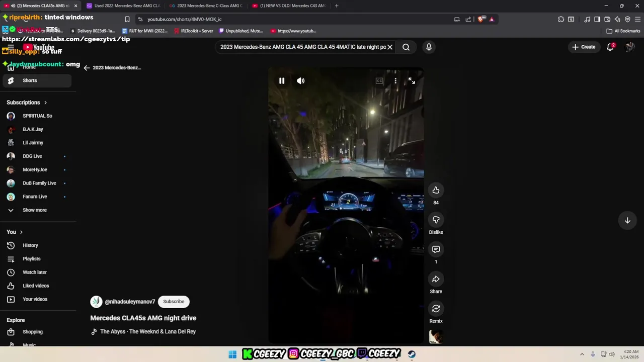Image resolution: width=644 pixels, height=362 pixels.
Task: Bookmark this page icon in address bar
Action: tap(127, 19)
